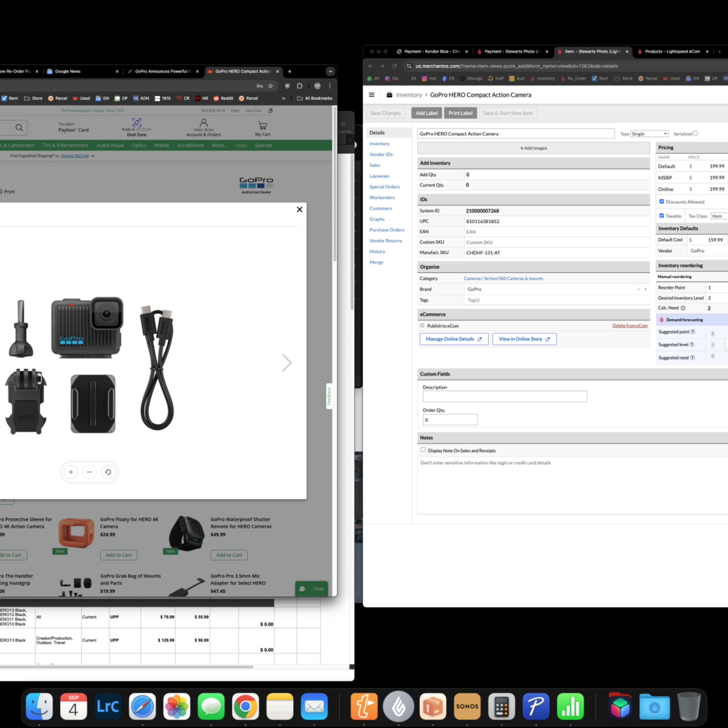The width and height of the screenshot is (728, 728).
Task: Open Safari from the dock
Action: [x=142, y=706]
